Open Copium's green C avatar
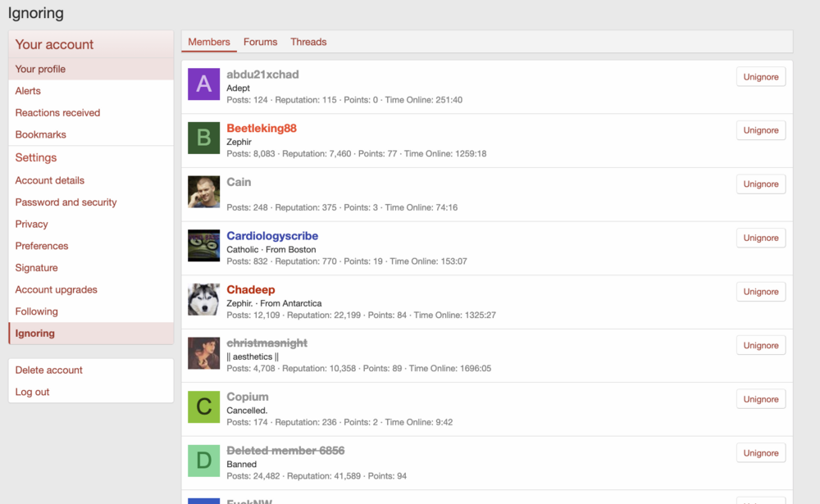This screenshot has height=504, width=820. coord(203,406)
